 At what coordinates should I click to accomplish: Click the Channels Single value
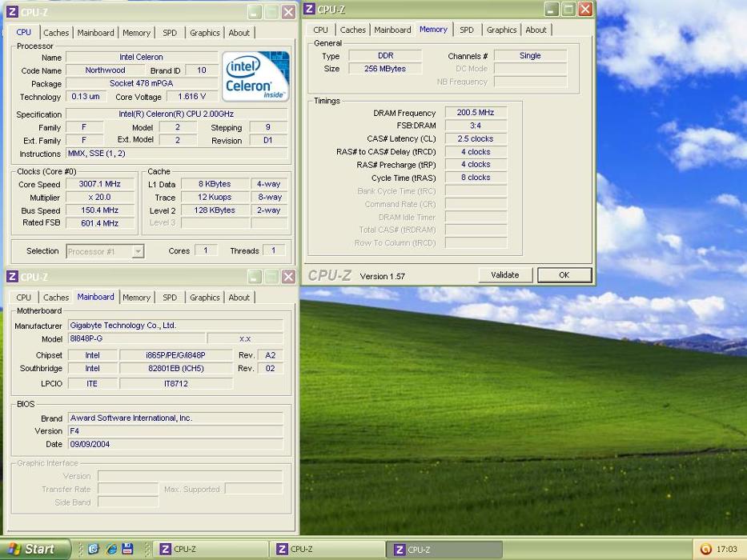coord(530,56)
